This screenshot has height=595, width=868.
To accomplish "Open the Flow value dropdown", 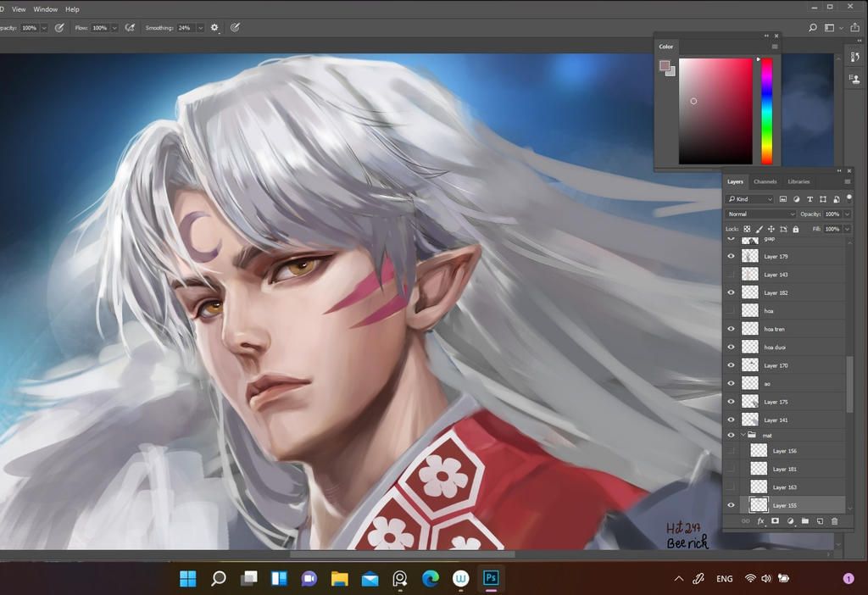I will pyautogui.click(x=114, y=28).
